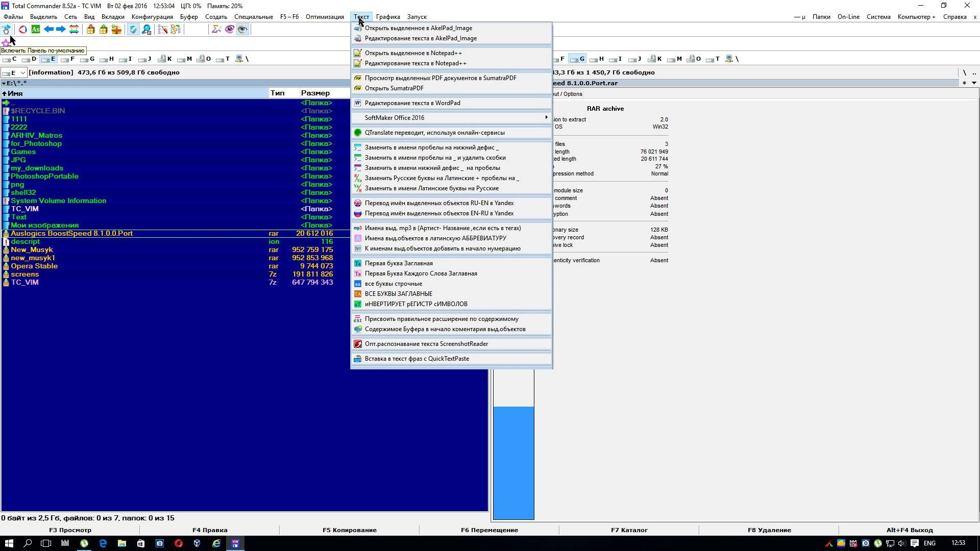Click the red-blue swirl toolbar icon
This screenshot has width=980, height=551.
point(23,29)
